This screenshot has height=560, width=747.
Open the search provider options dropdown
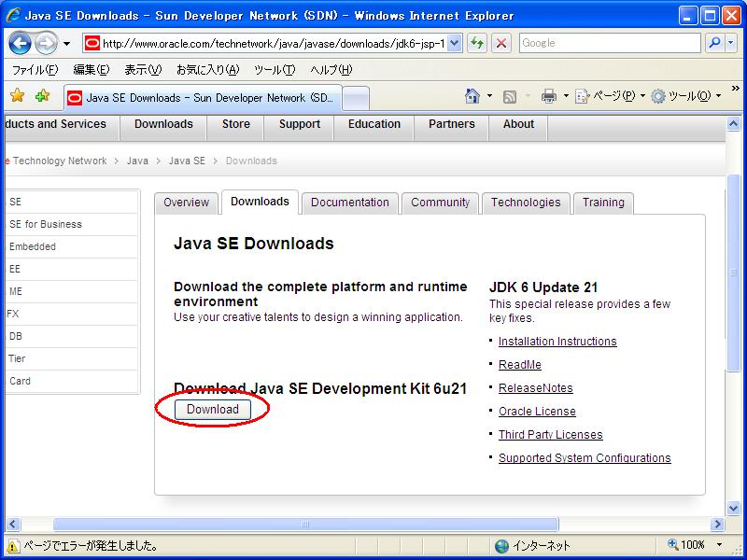(x=731, y=43)
